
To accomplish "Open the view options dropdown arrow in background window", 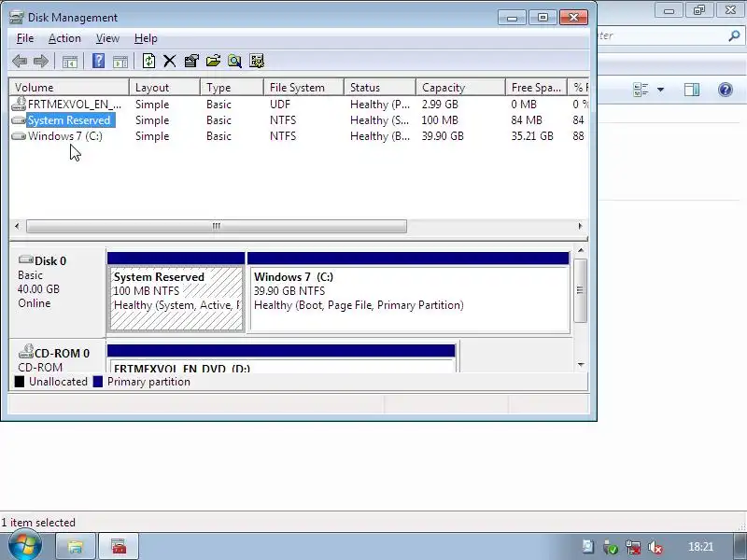I will pyautogui.click(x=660, y=90).
